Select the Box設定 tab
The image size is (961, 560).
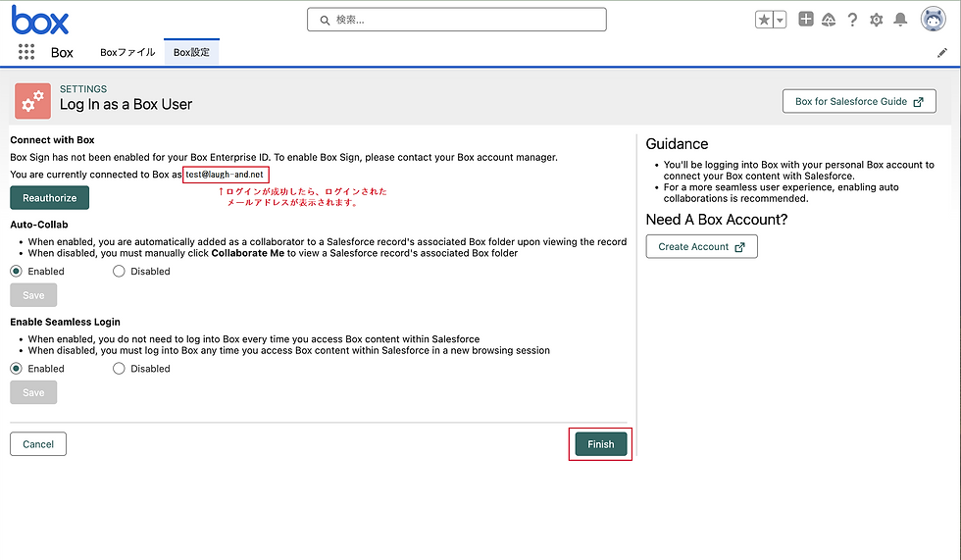(191, 52)
